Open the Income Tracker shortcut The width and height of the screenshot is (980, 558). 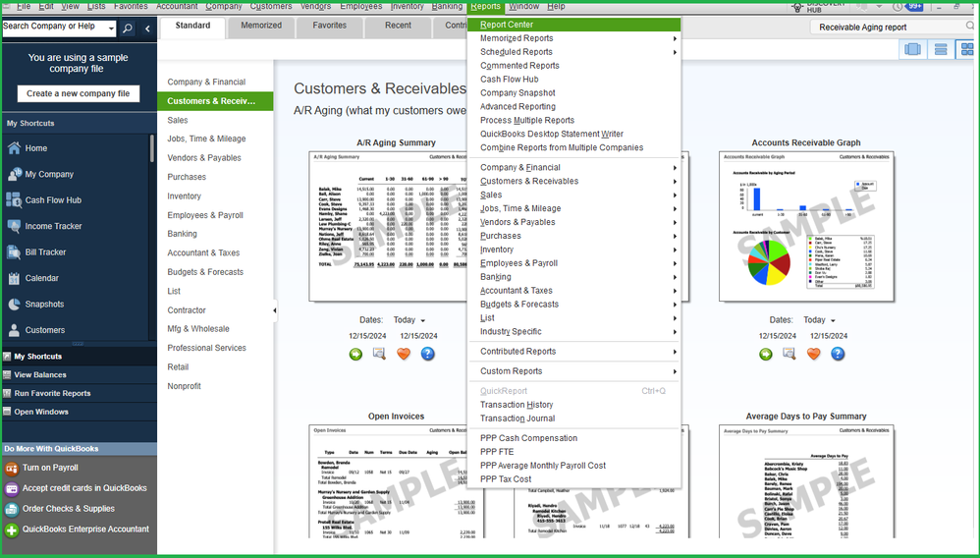click(x=53, y=227)
